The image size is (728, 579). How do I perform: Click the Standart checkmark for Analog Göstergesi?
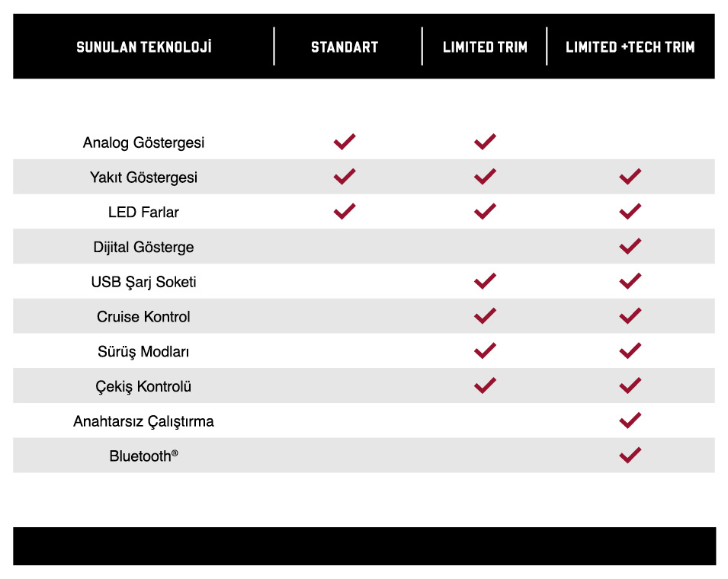click(345, 142)
